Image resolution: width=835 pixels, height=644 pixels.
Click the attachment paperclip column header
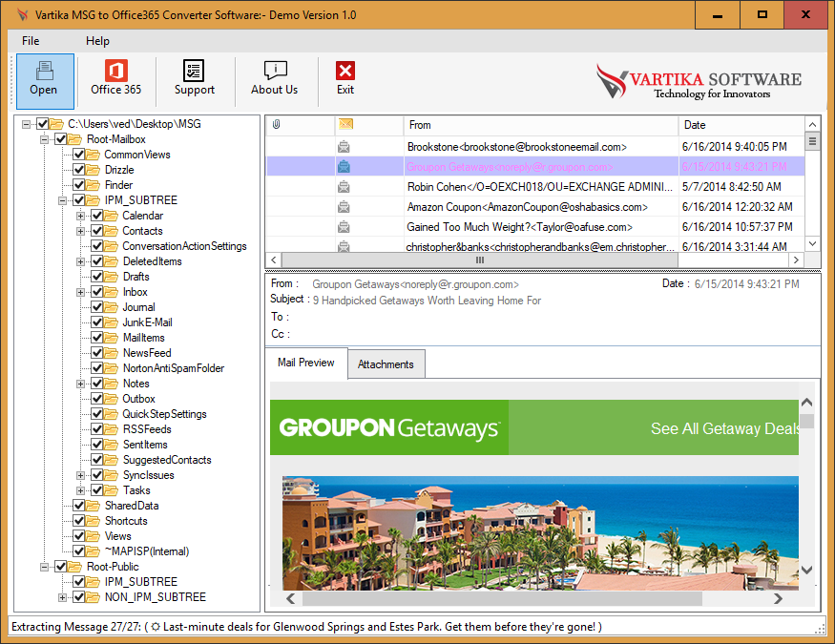[277, 125]
